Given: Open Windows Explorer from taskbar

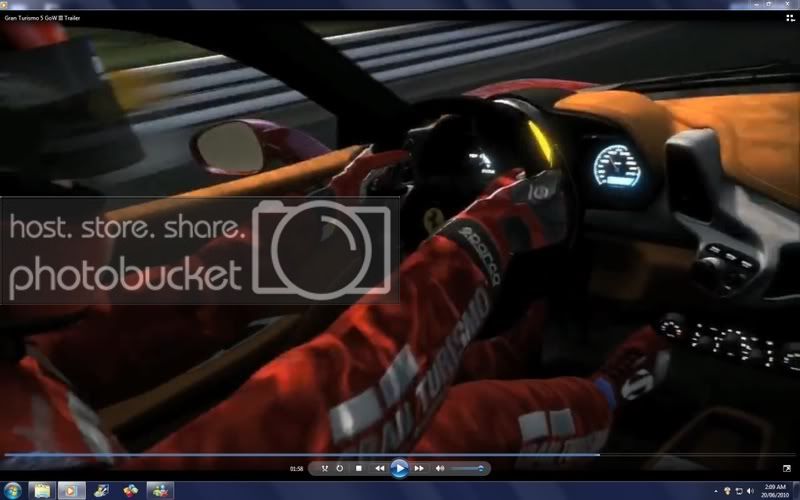Looking at the screenshot, I should 42,491.
